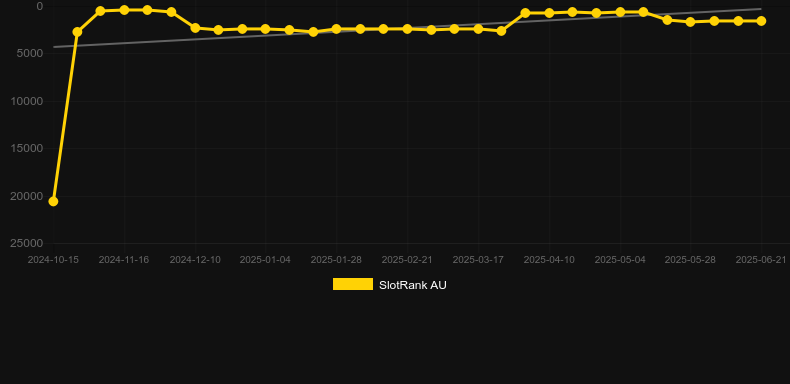Select the final data point at 2025-06-21
Viewport: 790px width, 384px height.
(x=761, y=21)
